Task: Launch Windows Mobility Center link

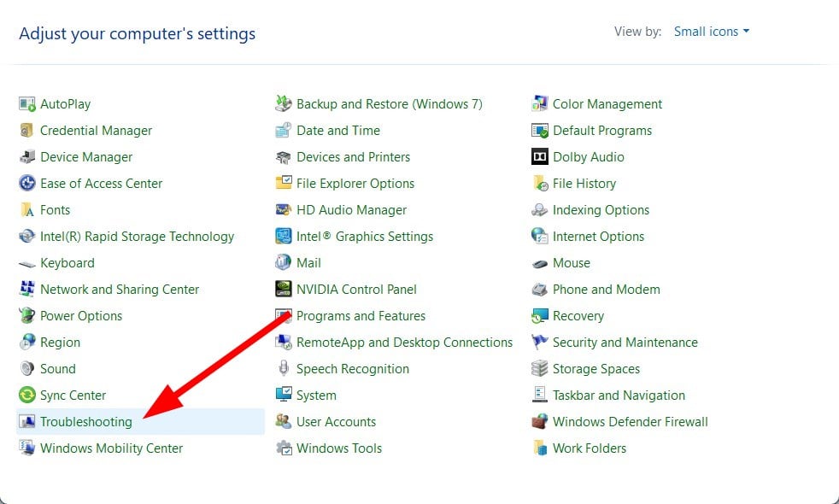Action: point(111,448)
